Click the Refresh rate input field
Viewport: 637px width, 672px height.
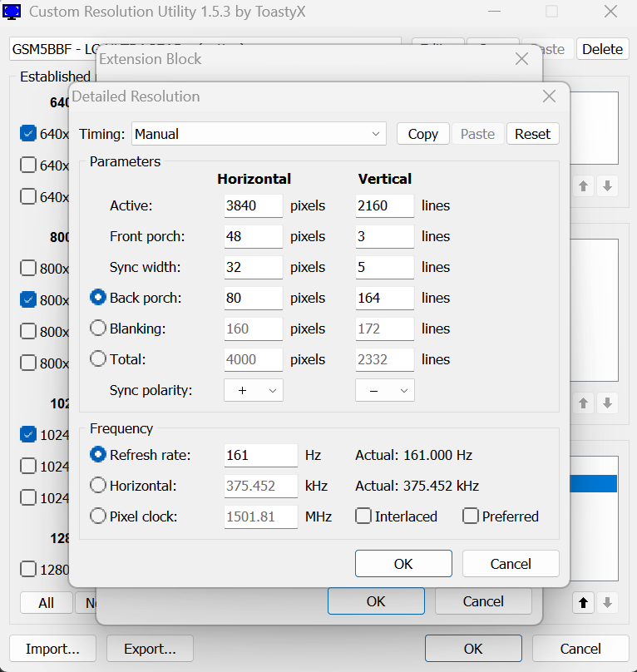click(x=260, y=455)
